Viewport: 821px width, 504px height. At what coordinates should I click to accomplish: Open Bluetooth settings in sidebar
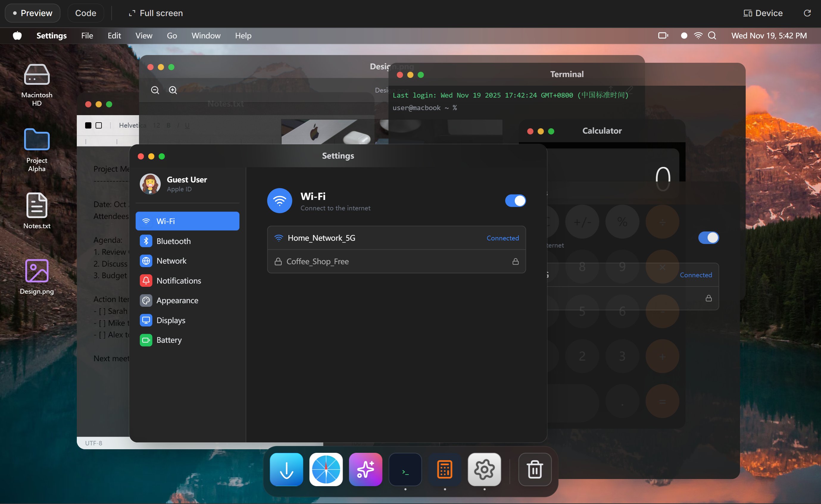[x=174, y=241]
